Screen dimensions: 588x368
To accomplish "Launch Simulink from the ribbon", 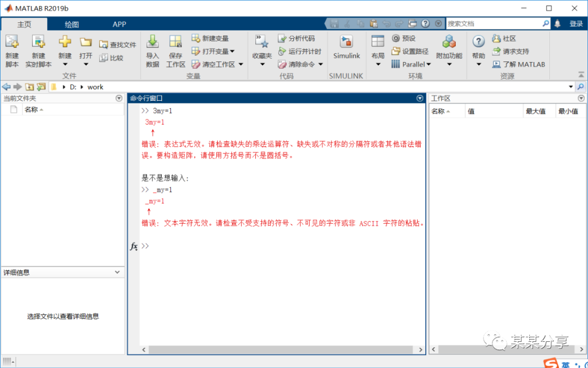I will click(346, 47).
